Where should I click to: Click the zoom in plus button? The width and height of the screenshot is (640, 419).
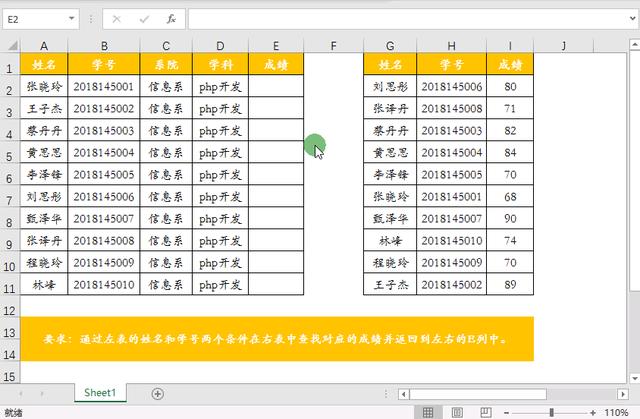(593, 413)
